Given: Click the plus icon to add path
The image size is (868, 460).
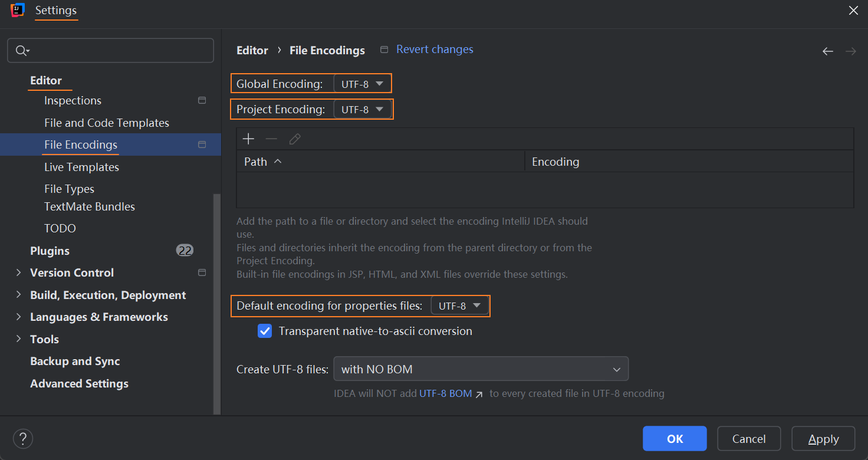Looking at the screenshot, I should point(248,139).
